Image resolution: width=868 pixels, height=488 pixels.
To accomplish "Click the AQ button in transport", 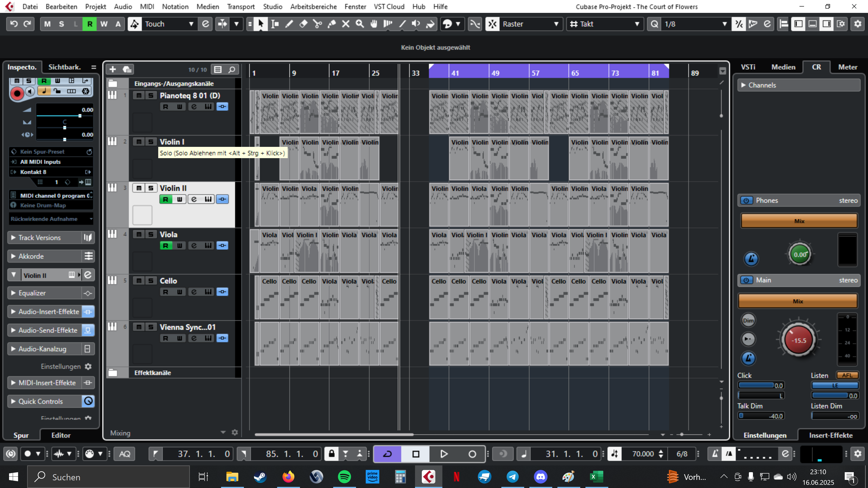I will [124, 454].
